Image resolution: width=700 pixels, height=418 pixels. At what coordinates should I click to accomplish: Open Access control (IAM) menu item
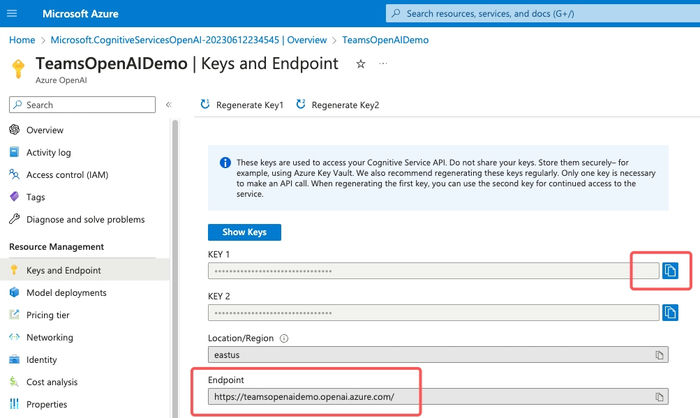pyautogui.click(x=67, y=175)
